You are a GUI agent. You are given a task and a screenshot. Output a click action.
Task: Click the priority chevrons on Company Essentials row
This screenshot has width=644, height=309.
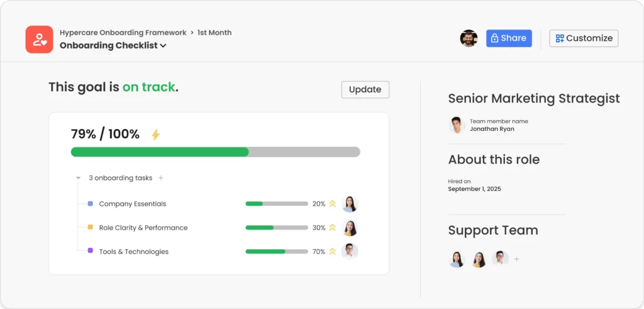333,204
